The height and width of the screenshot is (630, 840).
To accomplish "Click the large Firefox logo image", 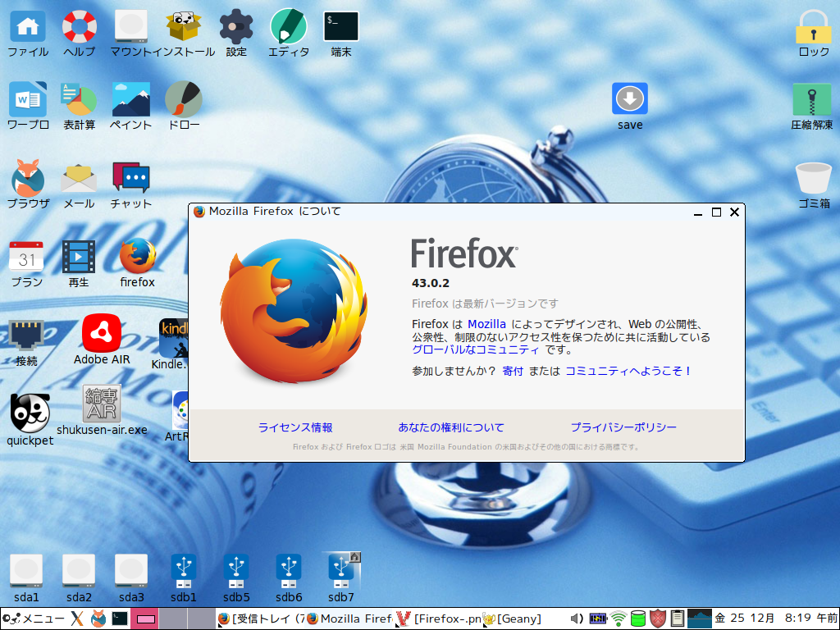I will (294, 311).
